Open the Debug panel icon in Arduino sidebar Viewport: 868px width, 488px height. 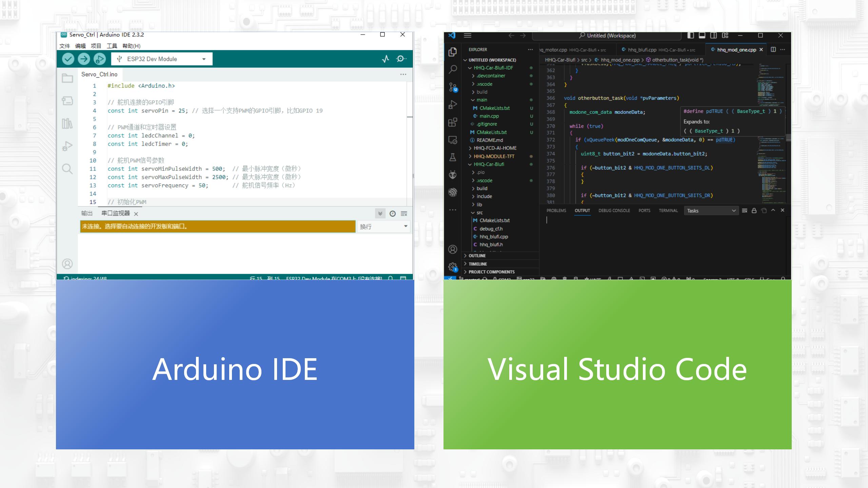click(67, 146)
